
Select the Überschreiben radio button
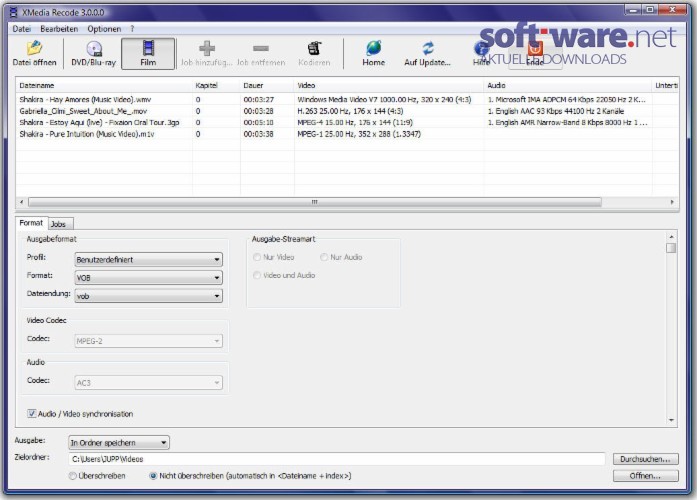tap(72, 476)
